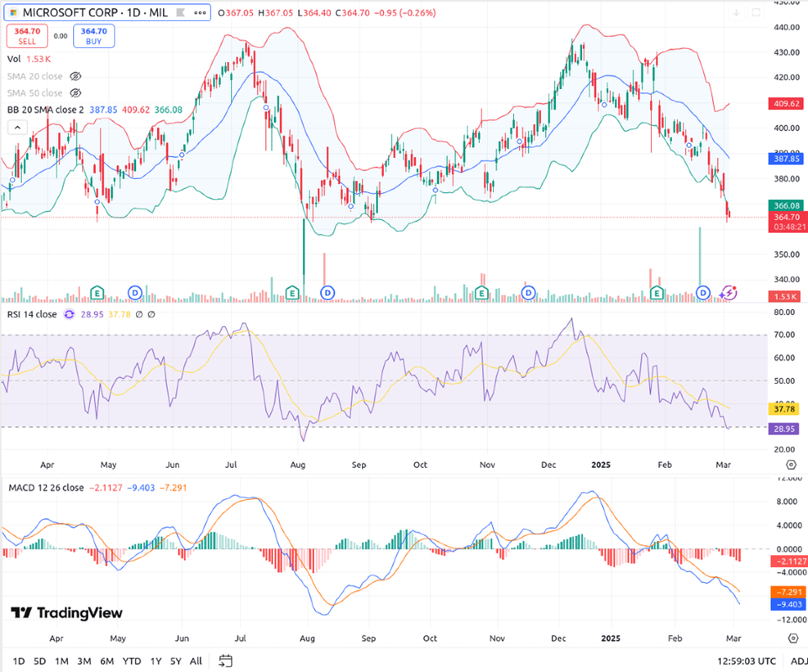
Task: Click the first ∅ symbol in RSI legend
Action: [x=139, y=314]
